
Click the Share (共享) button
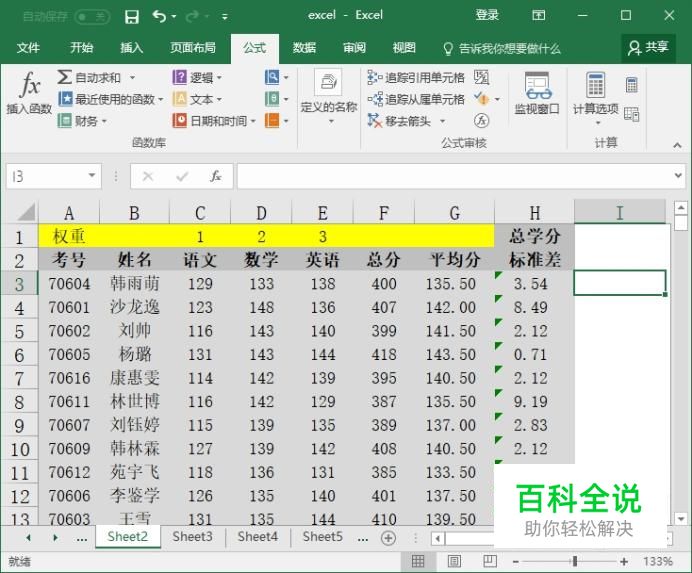click(647, 47)
